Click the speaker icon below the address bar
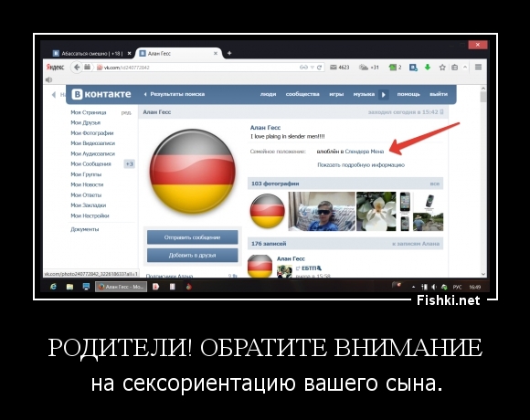The width and height of the screenshot is (530, 420). (49, 79)
